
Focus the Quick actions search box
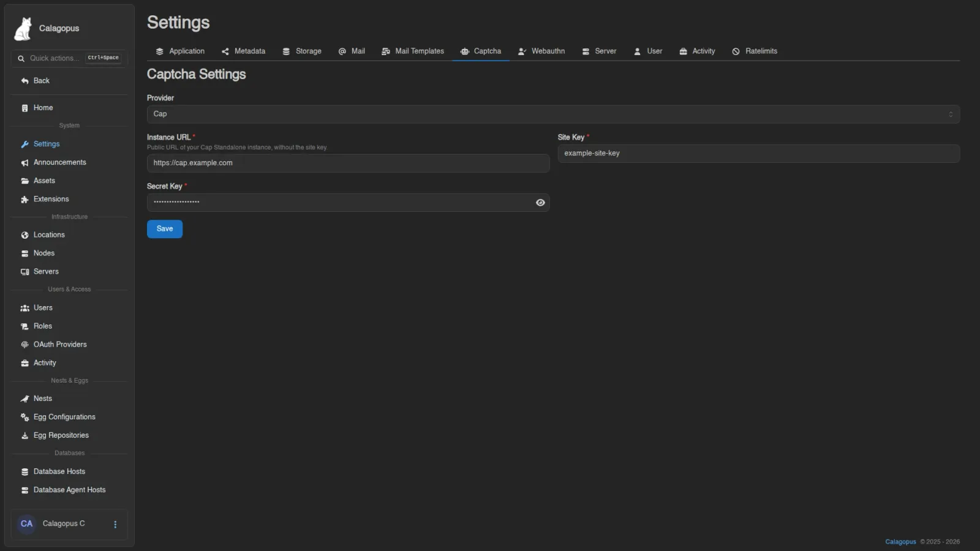(x=69, y=58)
